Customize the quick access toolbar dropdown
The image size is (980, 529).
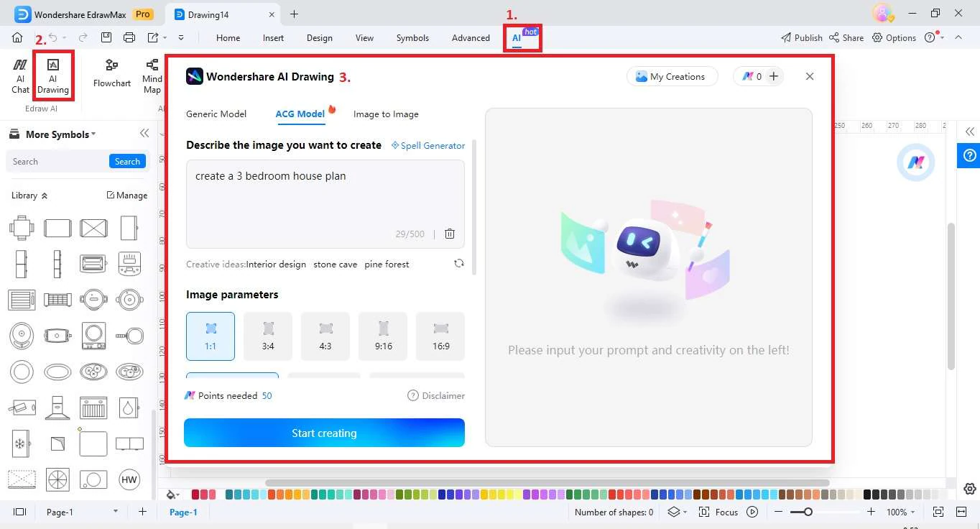pos(181,37)
